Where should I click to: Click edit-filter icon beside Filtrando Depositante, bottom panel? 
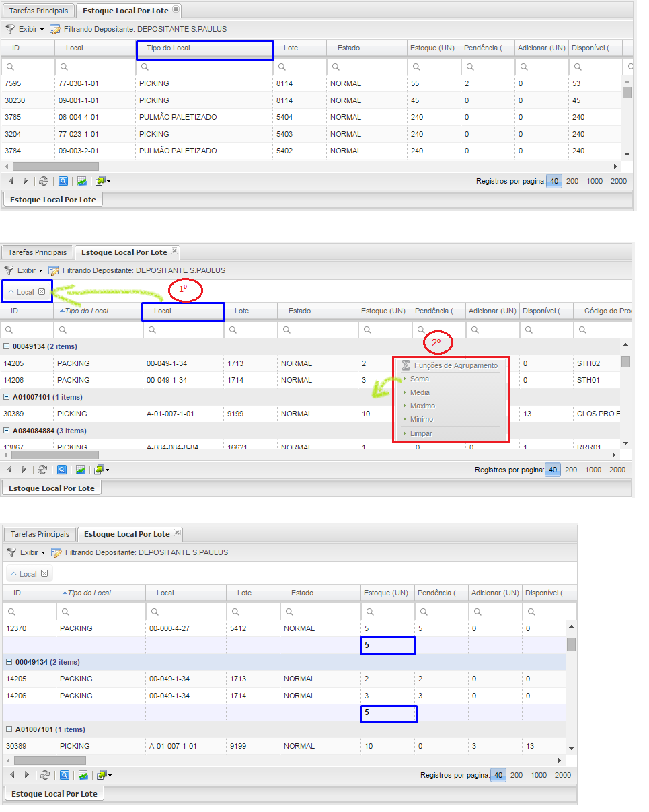pyautogui.click(x=57, y=552)
